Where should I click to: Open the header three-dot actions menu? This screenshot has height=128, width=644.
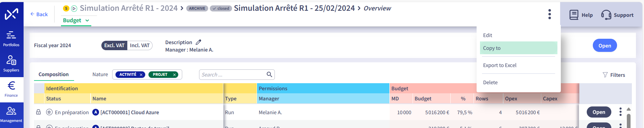(x=549, y=14)
